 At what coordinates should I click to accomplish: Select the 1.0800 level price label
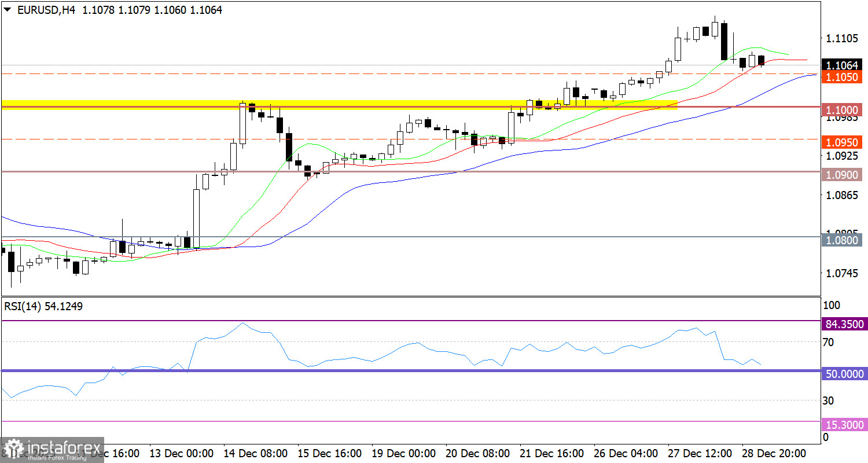click(x=842, y=239)
